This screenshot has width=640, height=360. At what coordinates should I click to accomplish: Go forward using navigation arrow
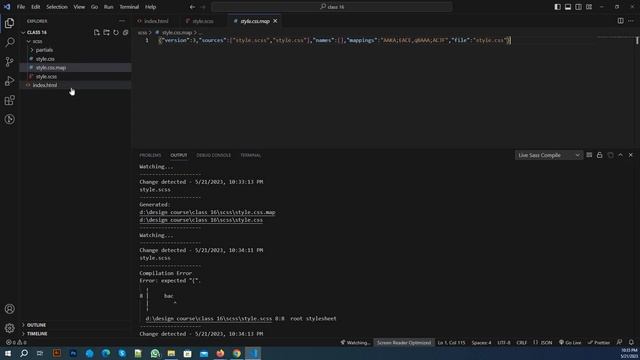coord(203,7)
